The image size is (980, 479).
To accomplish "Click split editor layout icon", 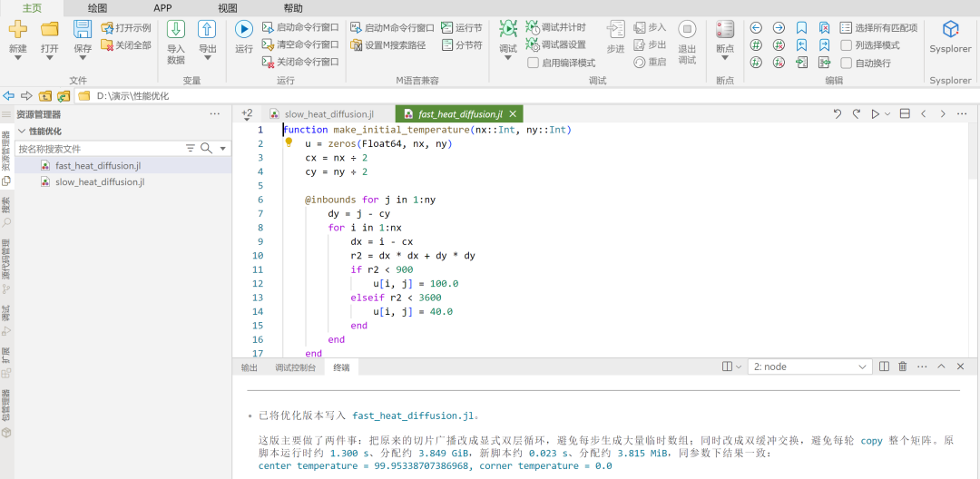I will tap(905, 113).
